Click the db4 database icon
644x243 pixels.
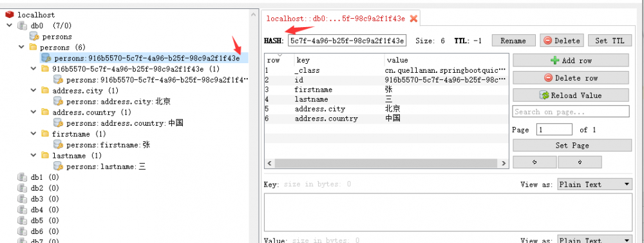point(22,209)
